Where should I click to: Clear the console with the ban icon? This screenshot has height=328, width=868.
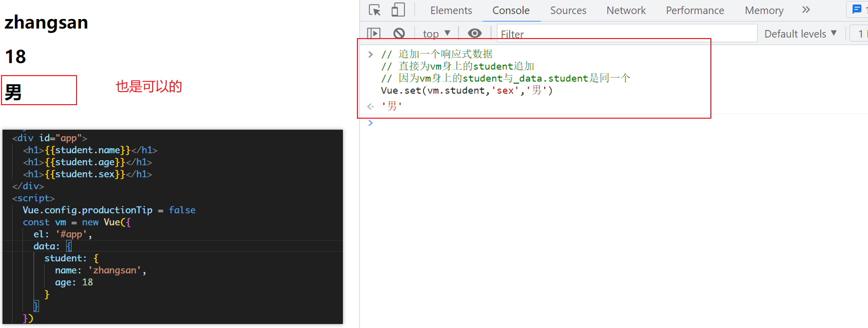pos(399,34)
